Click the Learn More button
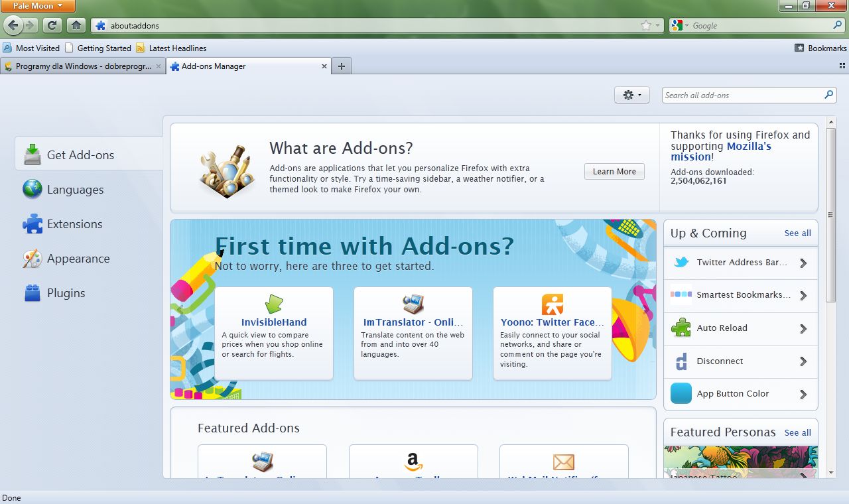The image size is (849, 504). coord(614,171)
